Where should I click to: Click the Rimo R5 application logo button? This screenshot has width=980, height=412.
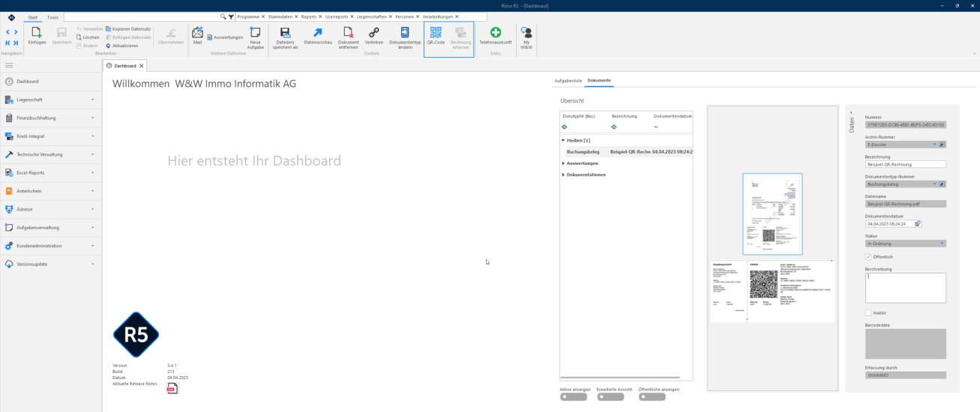pos(11,16)
